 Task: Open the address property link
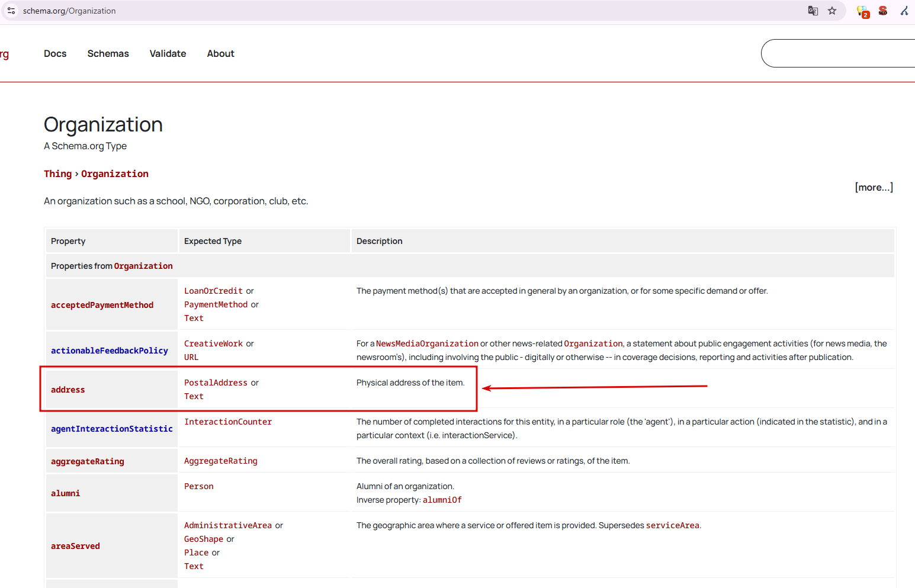pos(68,390)
